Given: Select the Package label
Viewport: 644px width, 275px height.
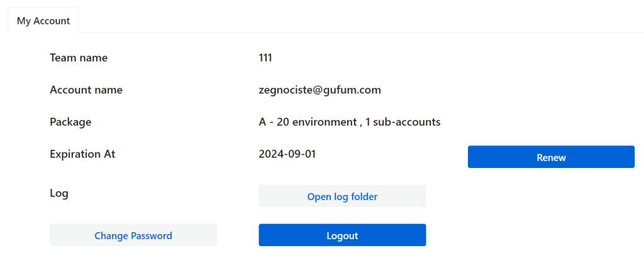Looking at the screenshot, I should 70,122.
